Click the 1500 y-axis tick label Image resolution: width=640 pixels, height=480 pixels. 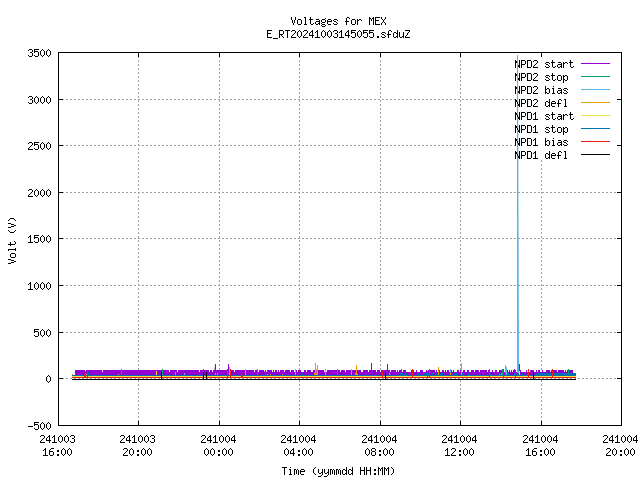[x=39, y=239]
